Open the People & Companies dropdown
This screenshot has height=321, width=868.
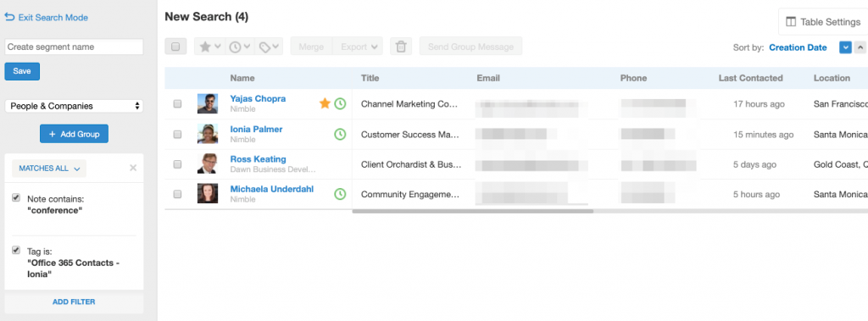click(75, 106)
